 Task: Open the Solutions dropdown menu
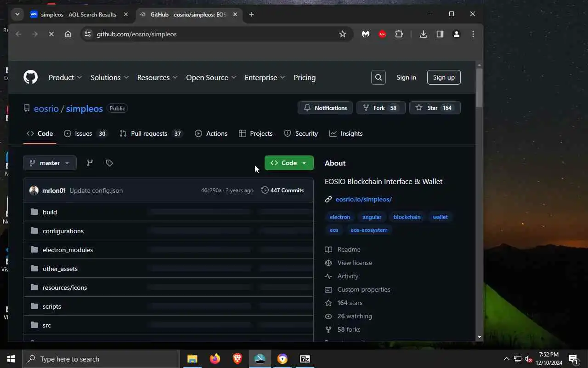(x=109, y=77)
